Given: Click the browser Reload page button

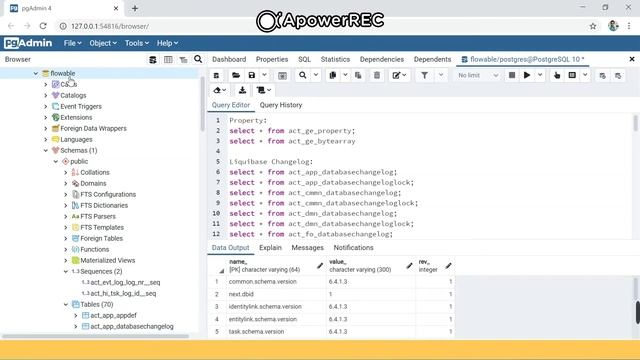Looking at the screenshot, I should pyautogui.click(x=43, y=26).
